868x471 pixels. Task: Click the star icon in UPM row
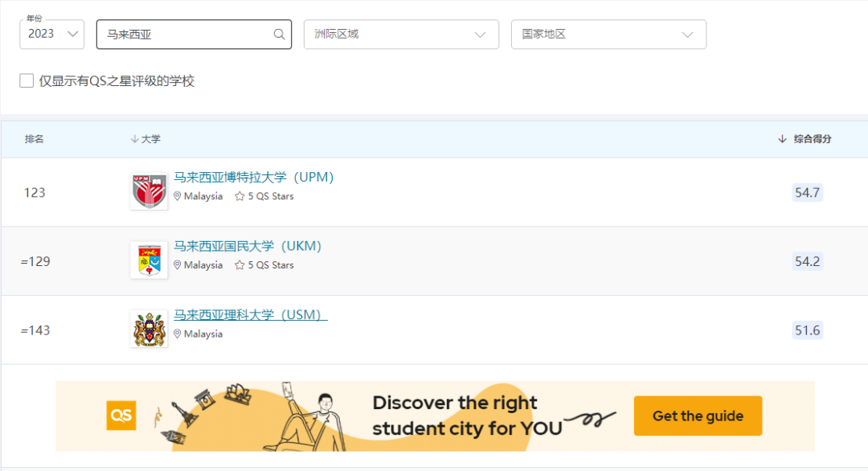coord(240,196)
